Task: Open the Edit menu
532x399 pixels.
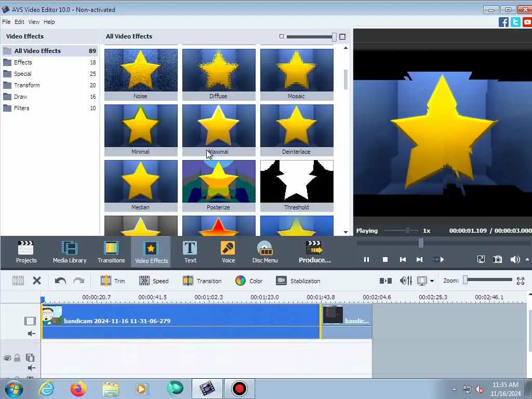Action: click(19, 22)
